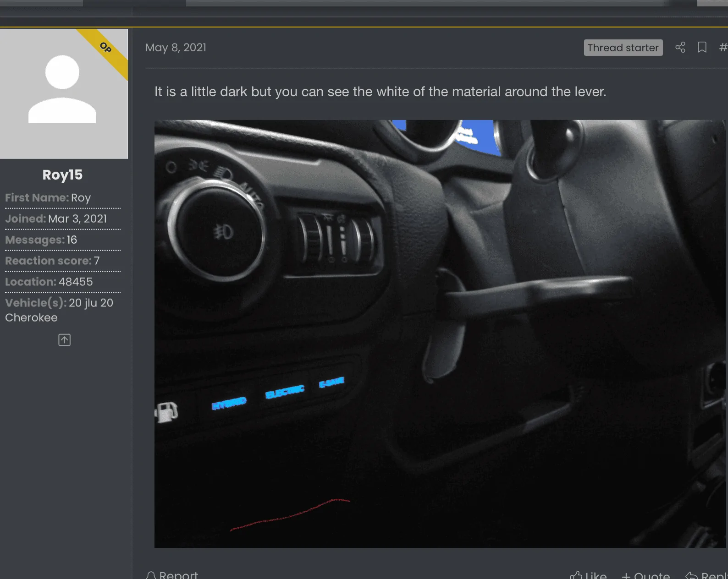Open the Roy15 username link
Viewport: 728px width, 579px height.
pos(62,175)
